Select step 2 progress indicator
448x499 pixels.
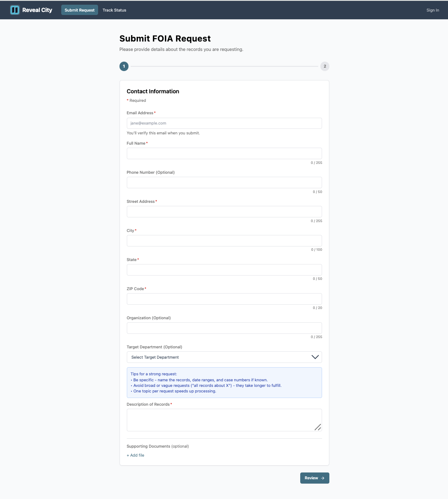pyautogui.click(x=325, y=66)
